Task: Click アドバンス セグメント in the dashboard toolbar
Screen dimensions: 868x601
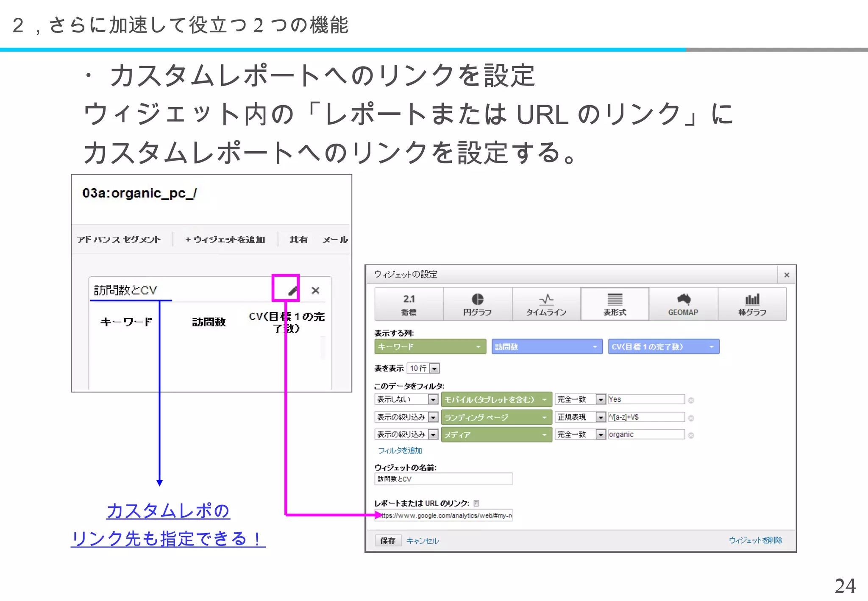Action: 119,240
